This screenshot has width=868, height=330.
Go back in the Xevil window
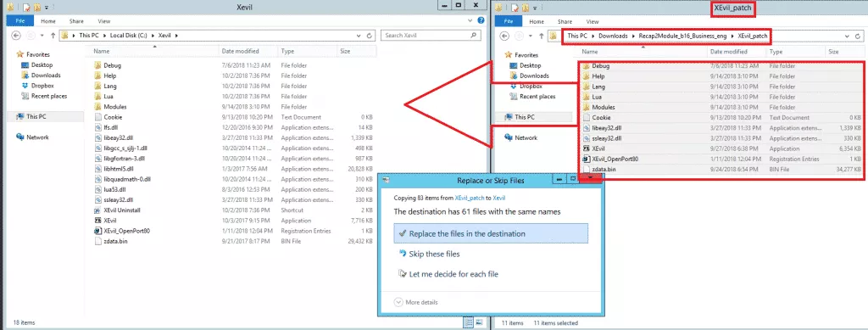[16, 36]
